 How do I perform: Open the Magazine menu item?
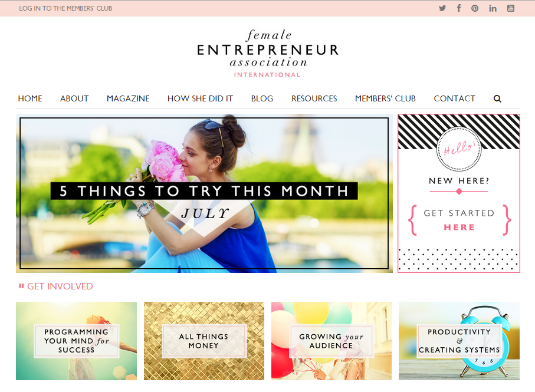(x=128, y=98)
